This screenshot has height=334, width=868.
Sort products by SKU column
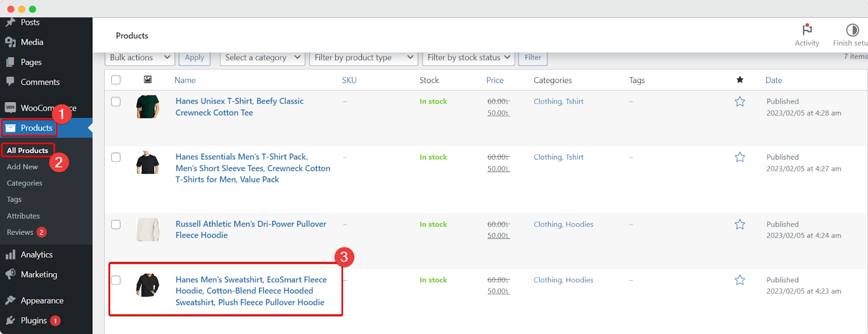click(349, 80)
